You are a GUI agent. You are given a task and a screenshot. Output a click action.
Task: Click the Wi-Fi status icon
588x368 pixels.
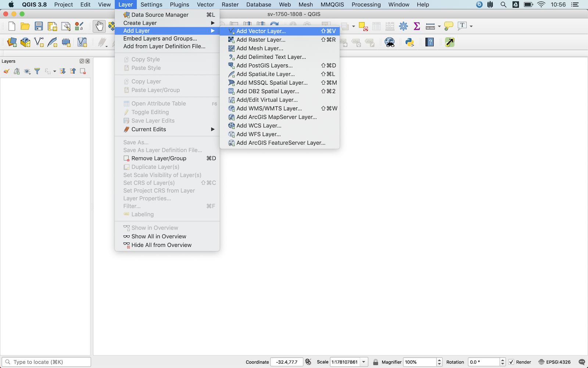[x=541, y=4]
